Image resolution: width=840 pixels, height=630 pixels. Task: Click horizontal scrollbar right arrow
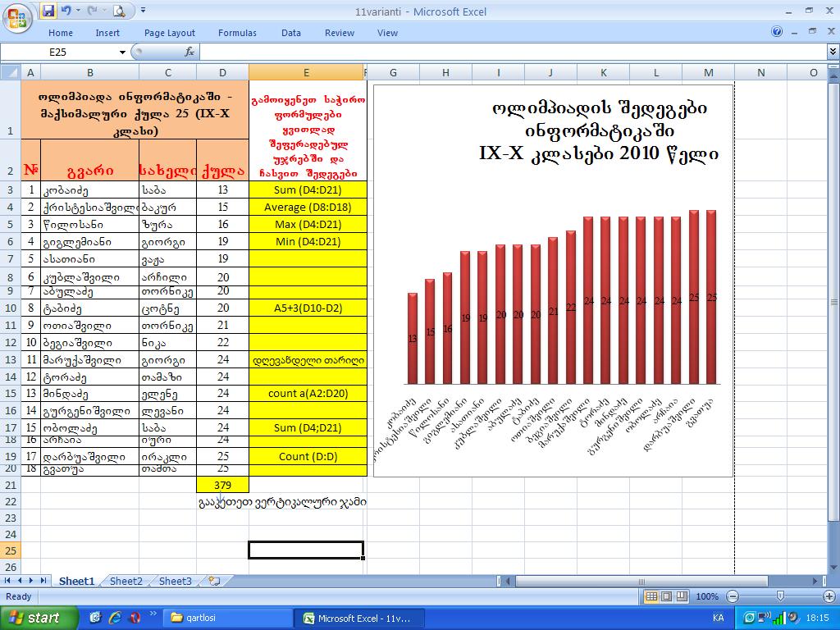815,582
